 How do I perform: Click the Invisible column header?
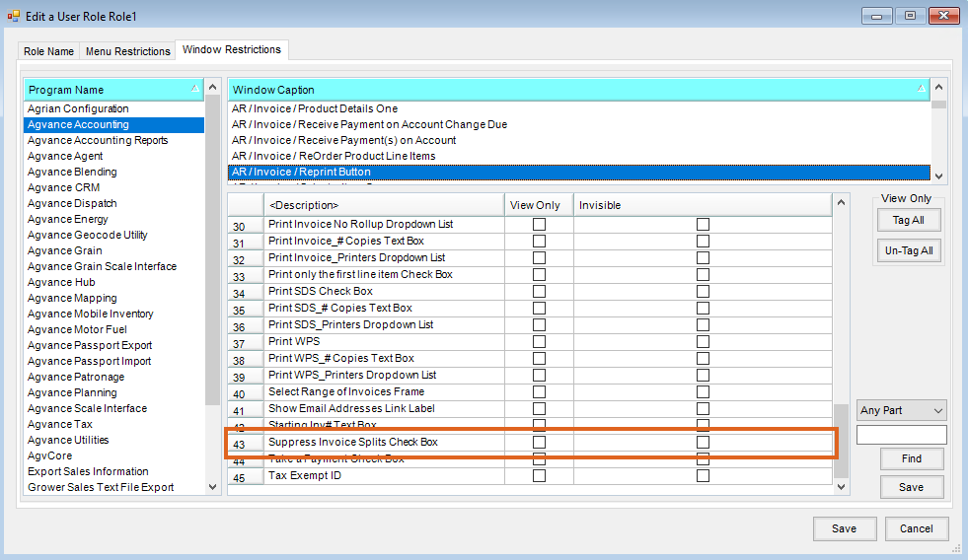click(703, 205)
